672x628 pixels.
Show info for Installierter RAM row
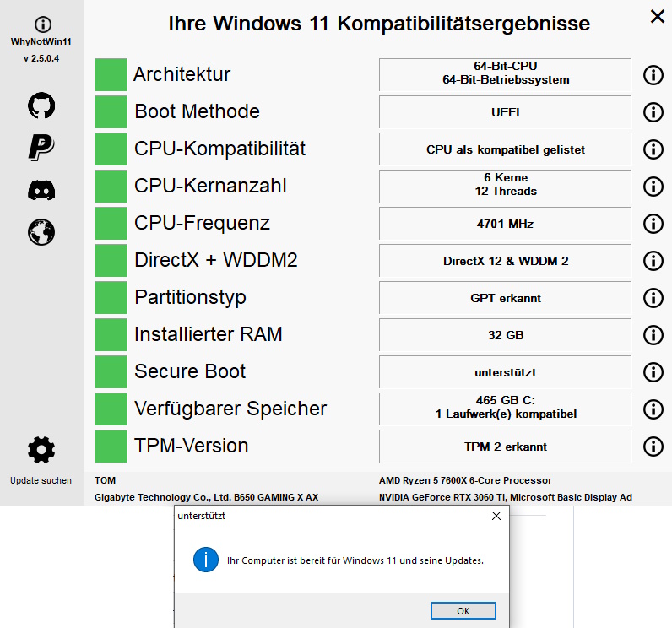click(653, 335)
